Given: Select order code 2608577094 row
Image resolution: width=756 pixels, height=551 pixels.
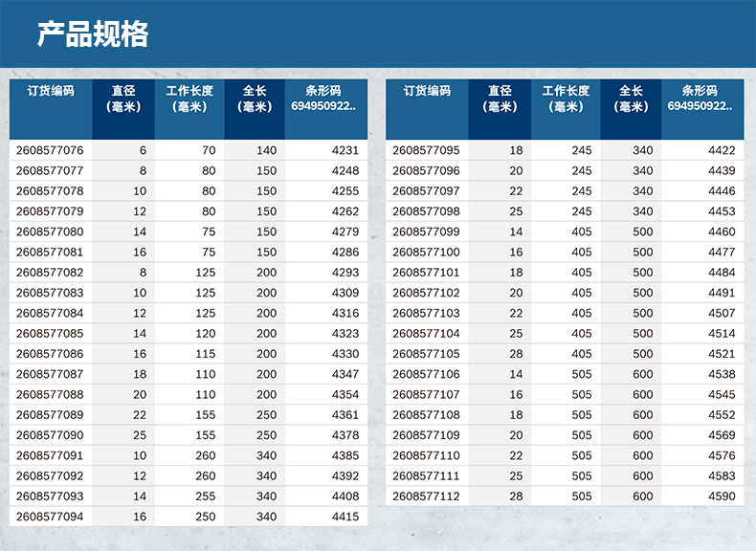Looking at the screenshot, I should [x=50, y=517].
